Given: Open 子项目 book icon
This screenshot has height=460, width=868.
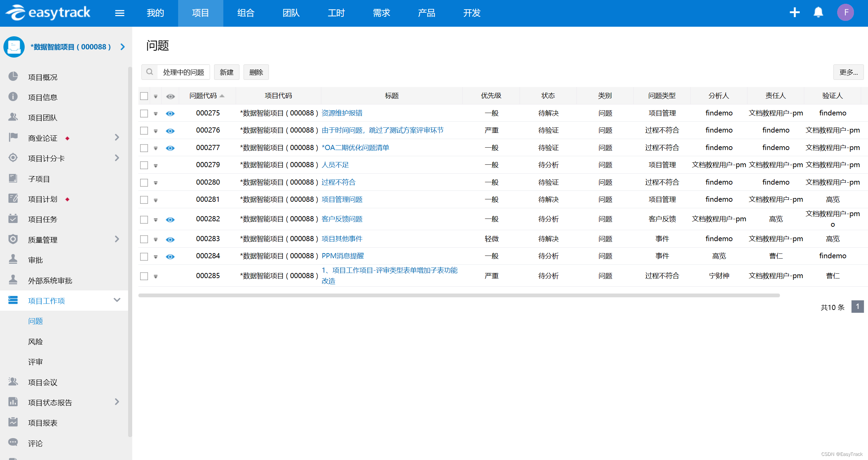Looking at the screenshot, I should pos(13,178).
